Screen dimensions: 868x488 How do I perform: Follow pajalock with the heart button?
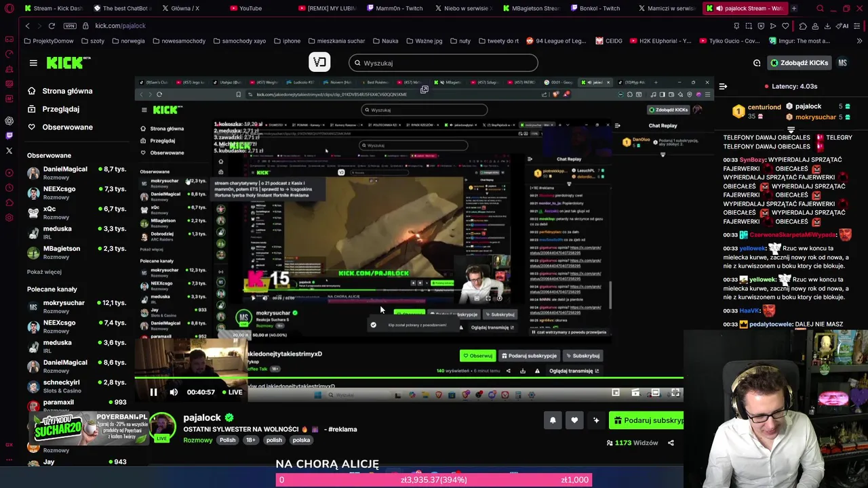click(574, 420)
